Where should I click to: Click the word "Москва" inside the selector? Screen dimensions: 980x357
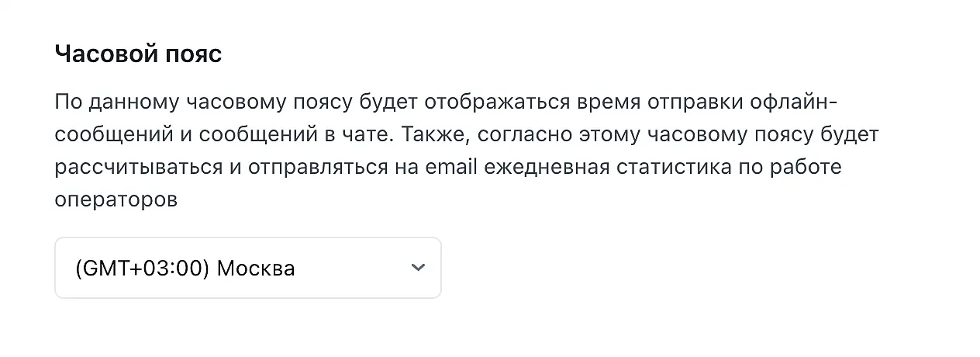click(256, 269)
